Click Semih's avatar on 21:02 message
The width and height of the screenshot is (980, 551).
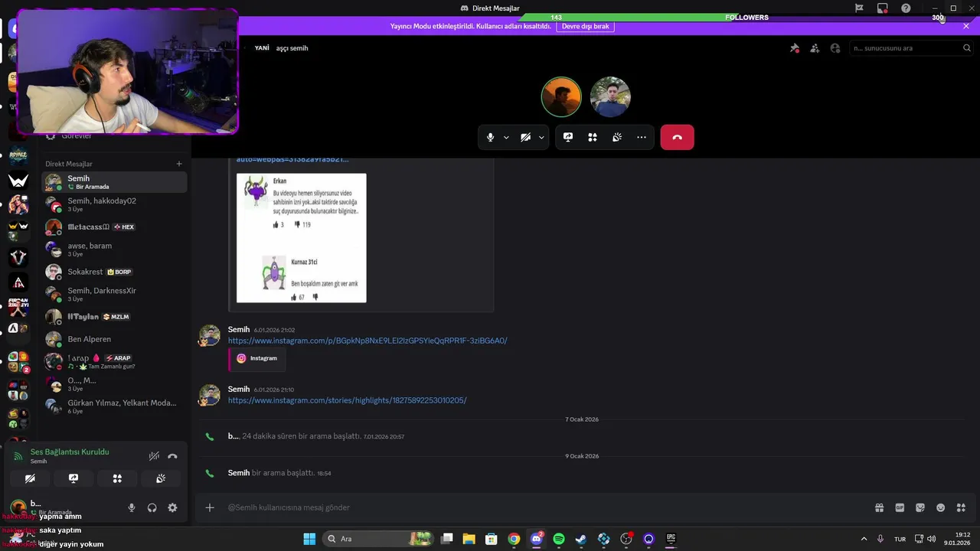[x=210, y=335]
